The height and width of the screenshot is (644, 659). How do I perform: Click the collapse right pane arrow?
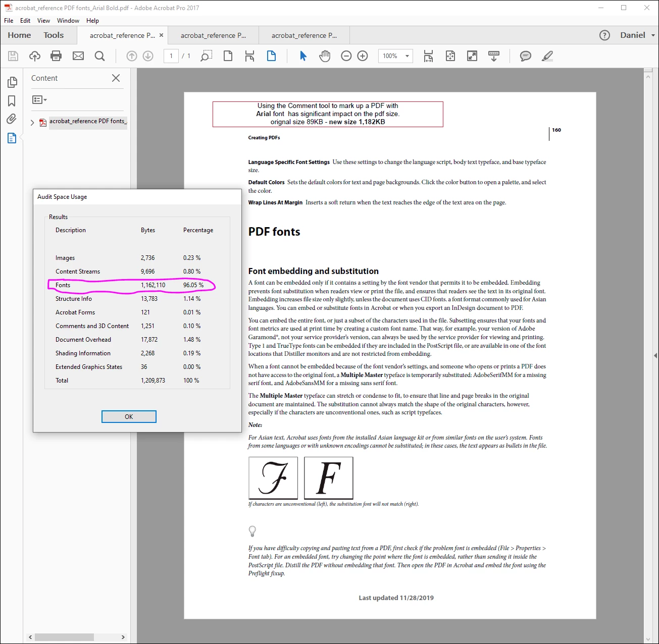655,356
